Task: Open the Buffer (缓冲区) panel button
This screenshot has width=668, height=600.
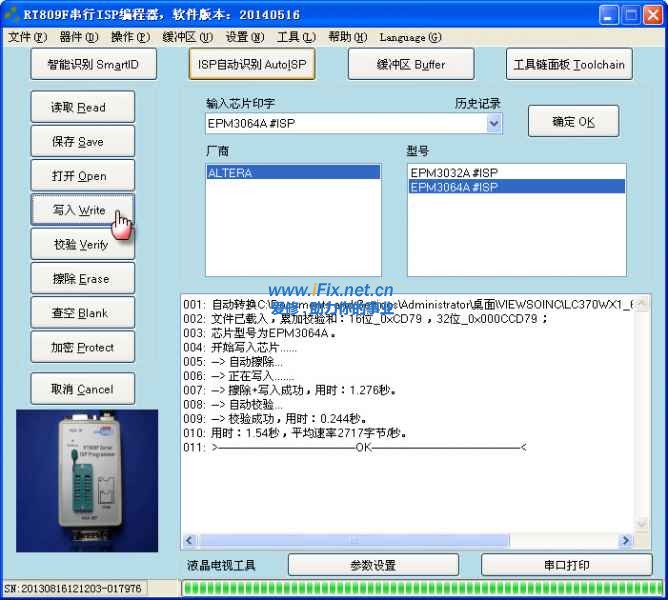Action: click(x=410, y=64)
